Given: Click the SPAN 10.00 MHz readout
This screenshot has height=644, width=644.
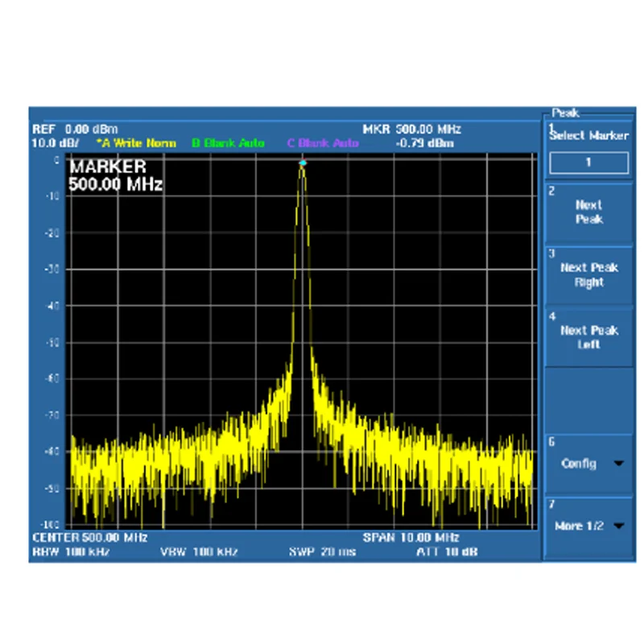Looking at the screenshot, I should 411,538.
